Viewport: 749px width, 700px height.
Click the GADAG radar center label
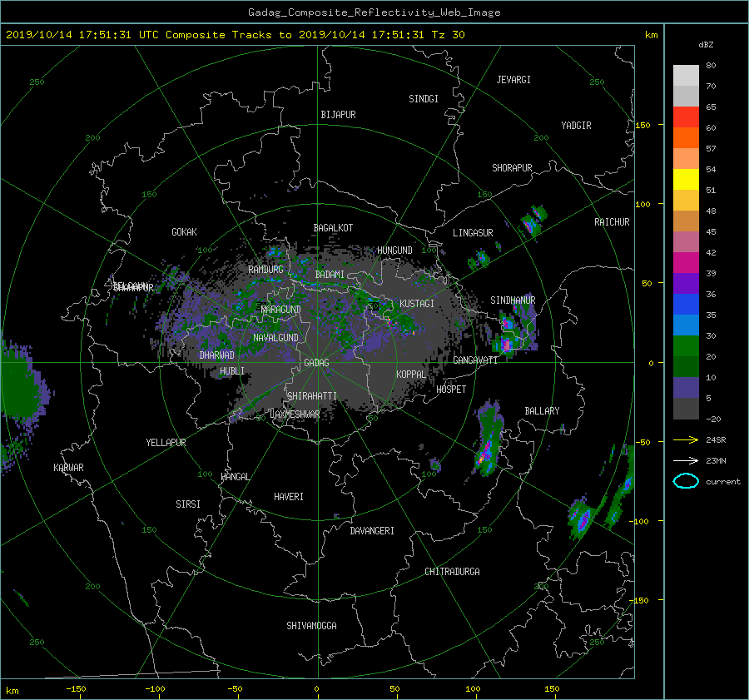tap(317, 363)
